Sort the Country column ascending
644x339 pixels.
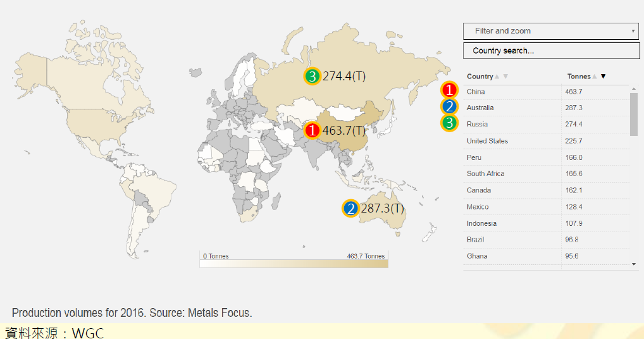(x=497, y=77)
